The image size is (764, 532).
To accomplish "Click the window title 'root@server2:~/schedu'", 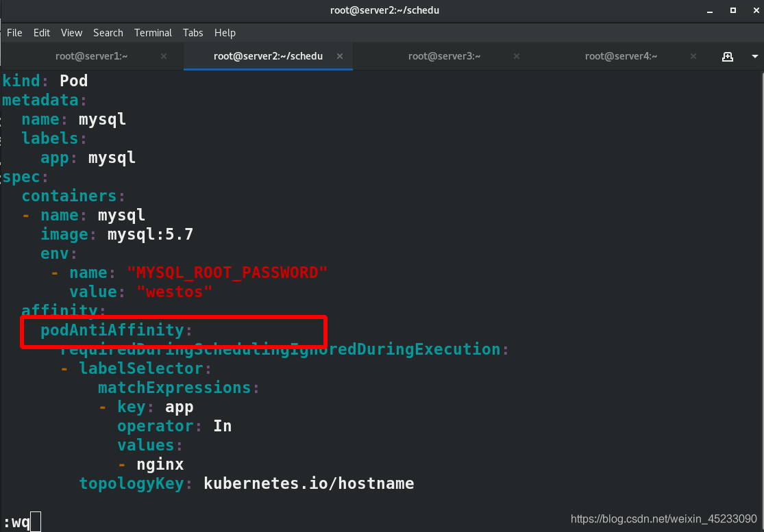I will click(384, 10).
